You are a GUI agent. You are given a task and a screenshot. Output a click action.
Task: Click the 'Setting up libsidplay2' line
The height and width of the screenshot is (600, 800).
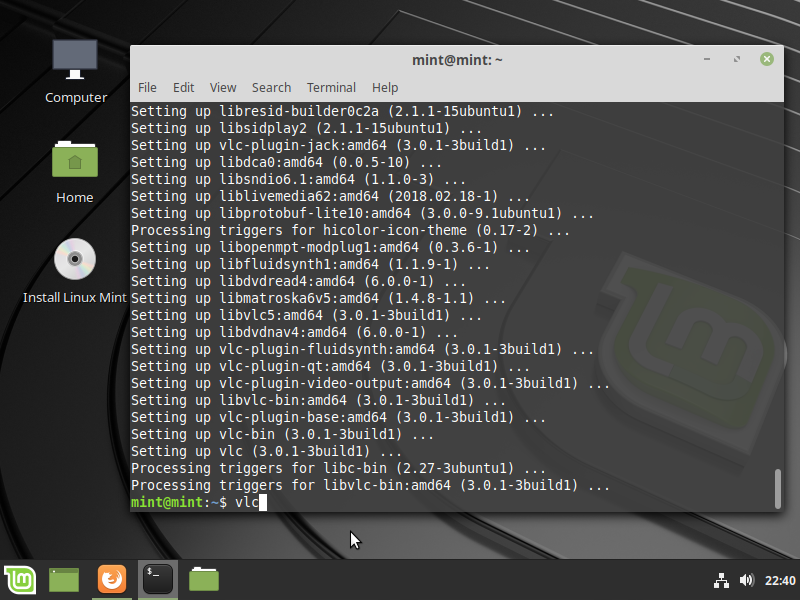click(x=306, y=129)
